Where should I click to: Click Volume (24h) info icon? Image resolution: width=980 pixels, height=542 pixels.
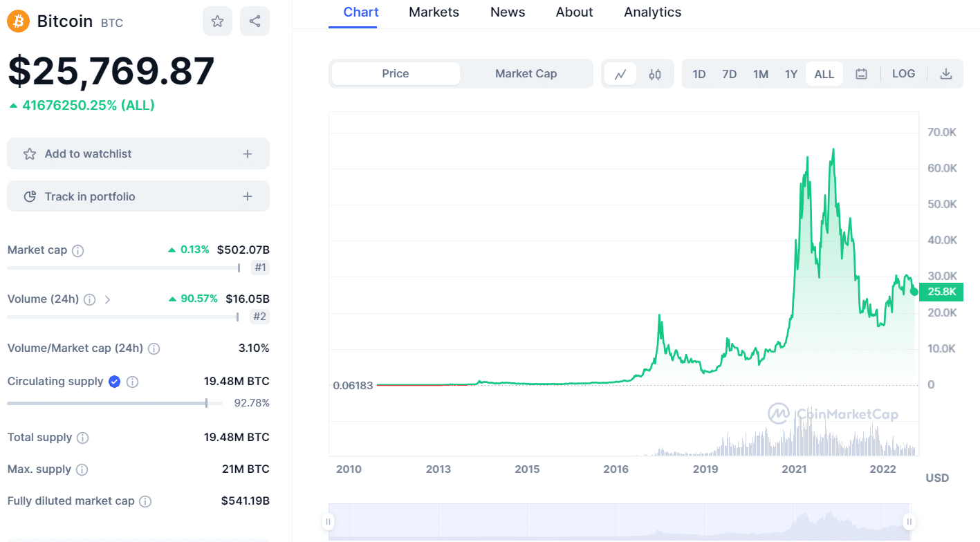[90, 299]
